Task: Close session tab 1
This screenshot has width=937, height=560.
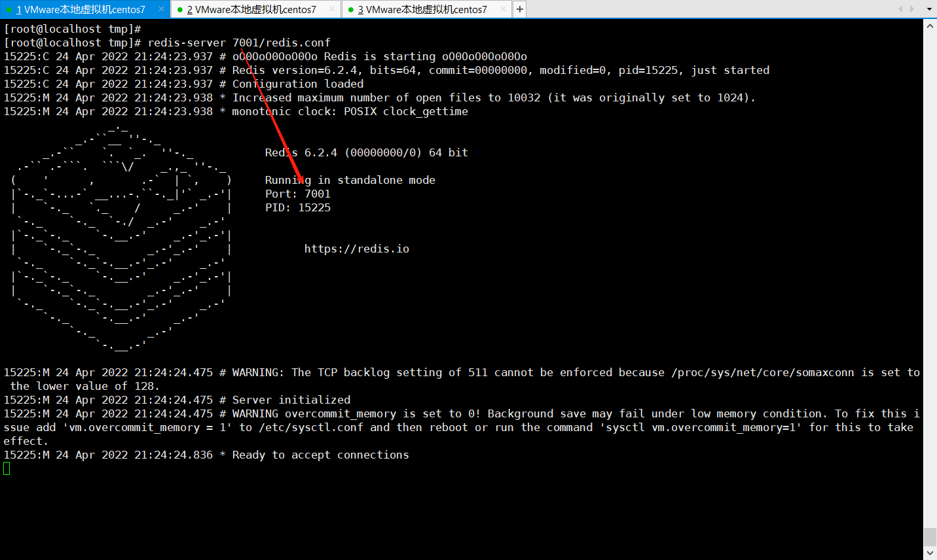Action: point(162,9)
